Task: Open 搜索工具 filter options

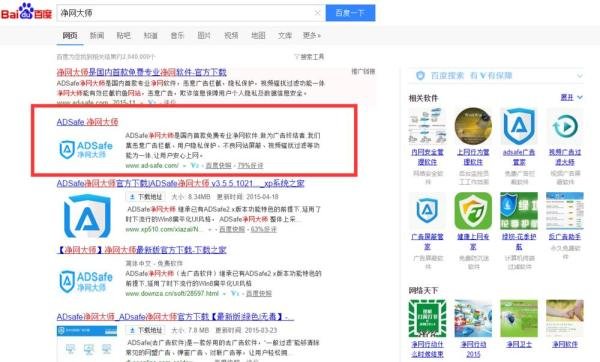Action: (309, 57)
